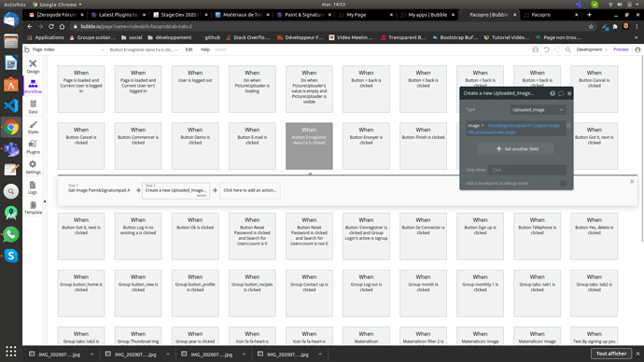
Task: Open the Chrome extensions puzzle icon
Action: pos(615,26)
